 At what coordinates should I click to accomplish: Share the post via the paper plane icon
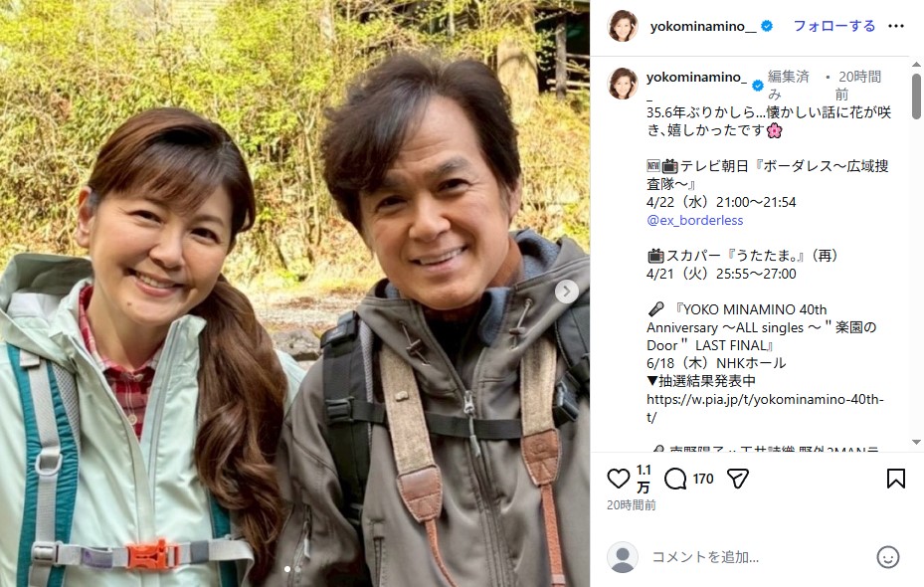736,480
